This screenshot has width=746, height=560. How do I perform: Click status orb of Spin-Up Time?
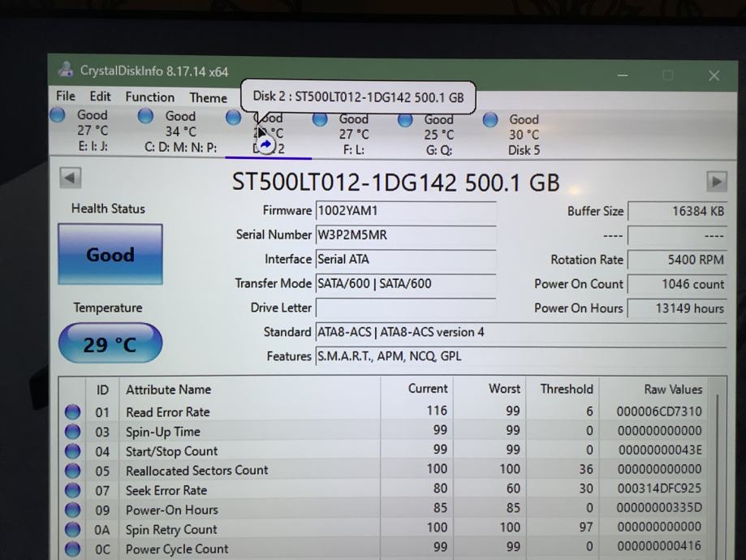click(x=73, y=431)
